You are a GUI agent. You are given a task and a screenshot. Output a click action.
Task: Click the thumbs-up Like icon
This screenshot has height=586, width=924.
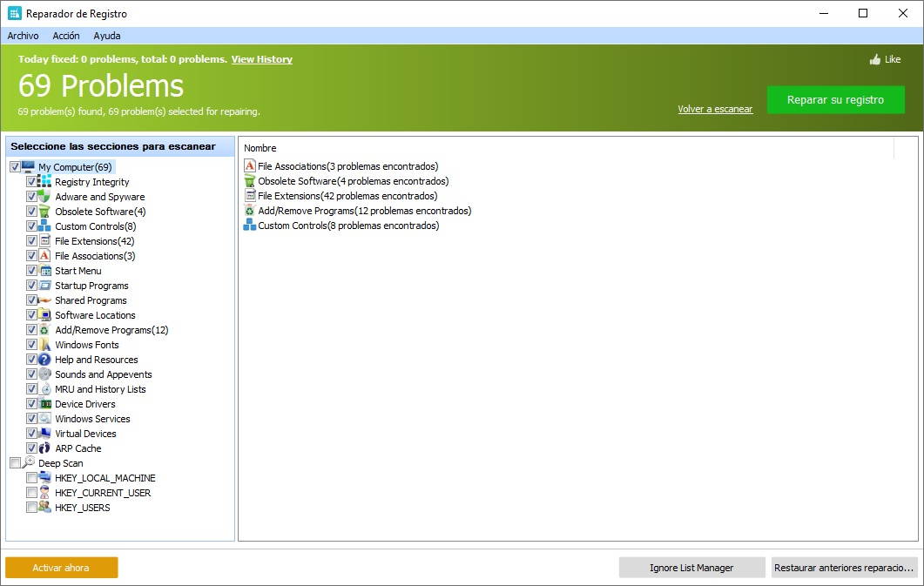[x=874, y=59]
